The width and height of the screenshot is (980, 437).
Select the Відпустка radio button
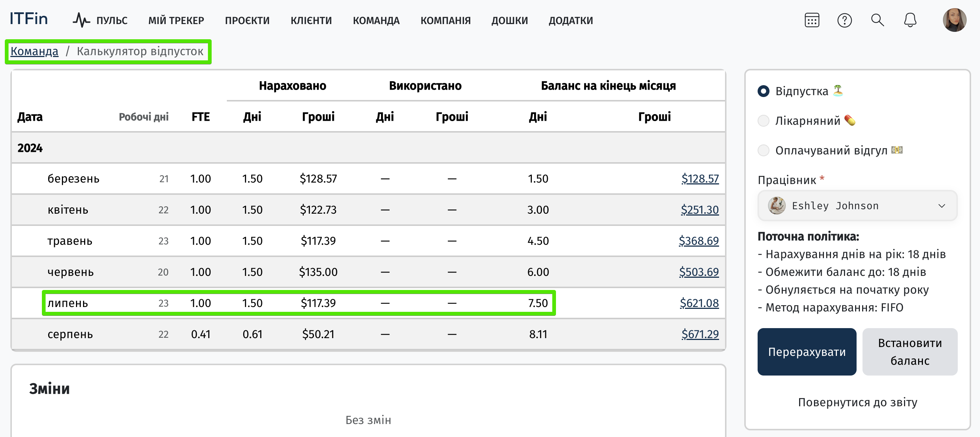point(763,91)
